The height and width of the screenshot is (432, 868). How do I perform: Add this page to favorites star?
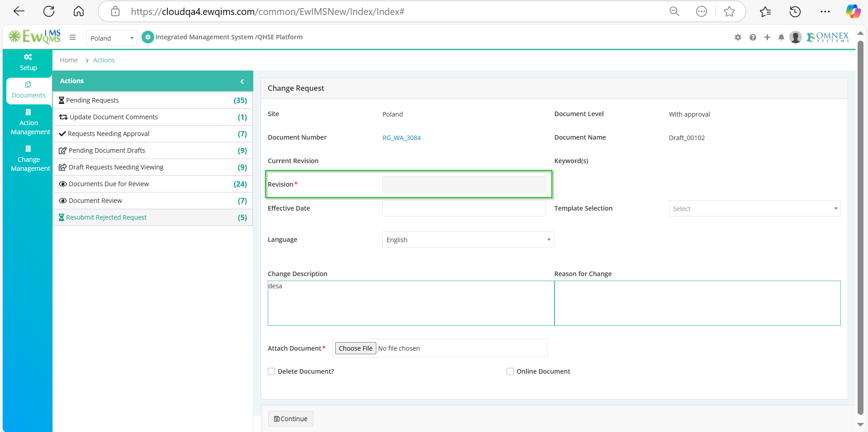(729, 11)
